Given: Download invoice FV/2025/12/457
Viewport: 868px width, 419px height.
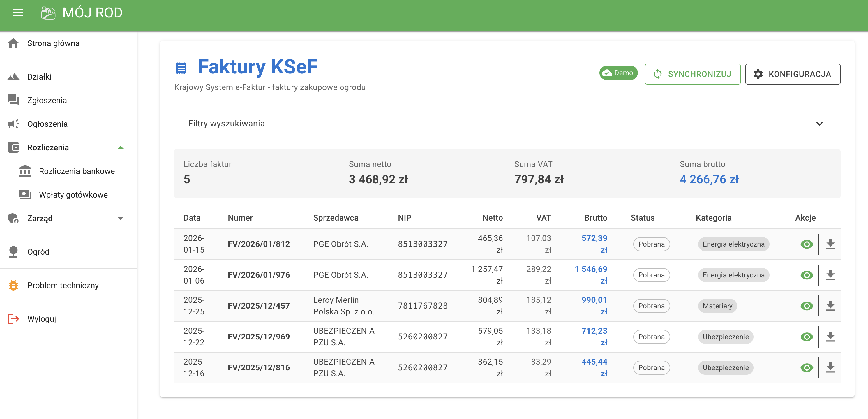Looking at the screenshot, I should [830, 306].
